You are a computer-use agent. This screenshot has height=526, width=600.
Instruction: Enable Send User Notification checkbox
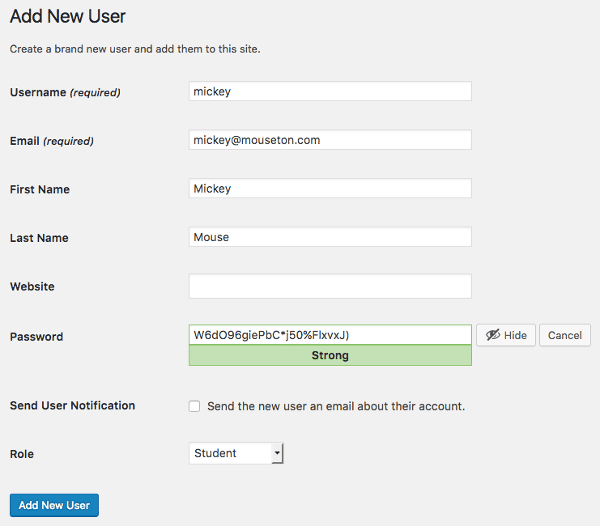pos(194,406)
